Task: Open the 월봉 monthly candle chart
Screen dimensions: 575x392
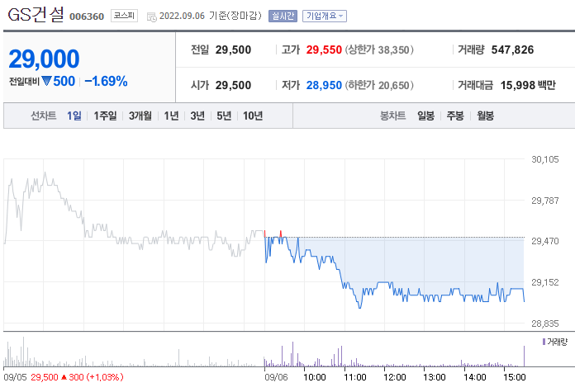Action: (485, 116)
